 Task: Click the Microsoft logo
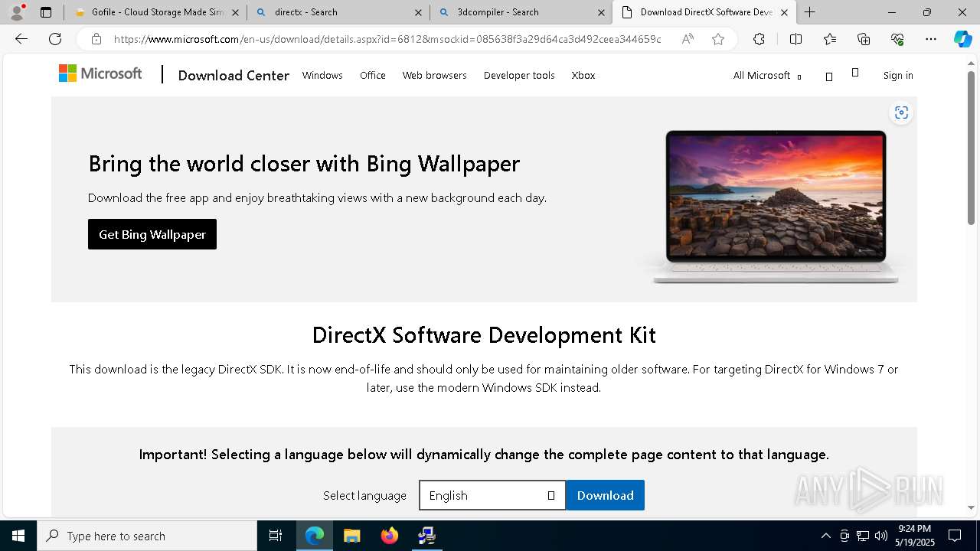pos(100,73)
